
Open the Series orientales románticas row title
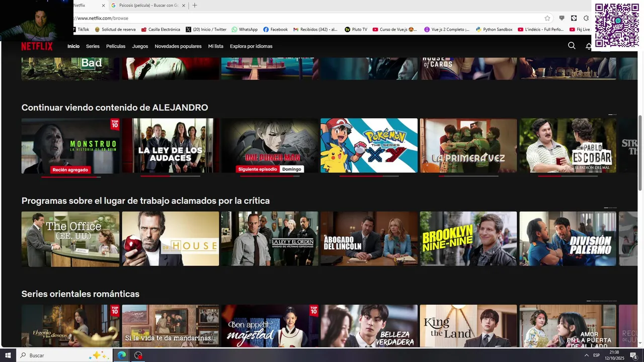click(x=80, y=294)
